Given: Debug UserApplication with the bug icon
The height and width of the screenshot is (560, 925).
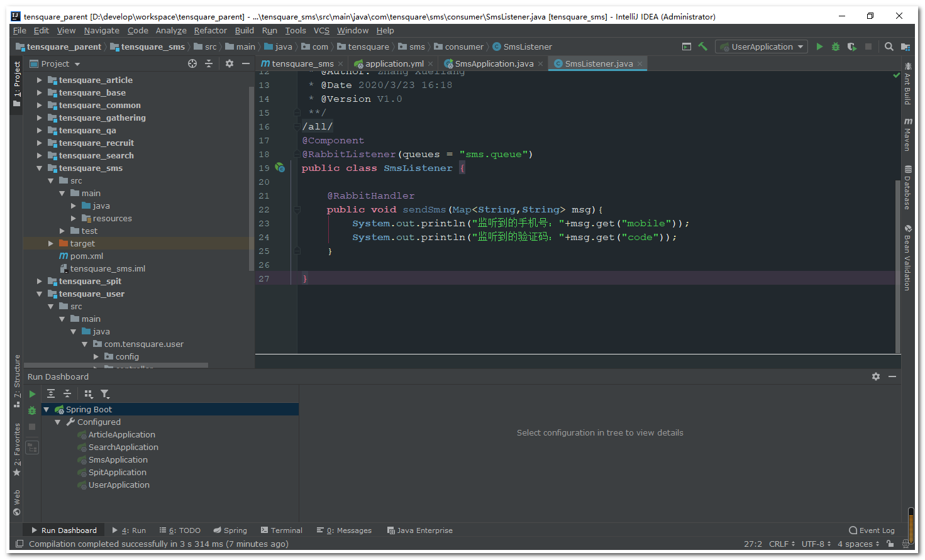Looking at the screenshot, I should [x=836, y=47].
